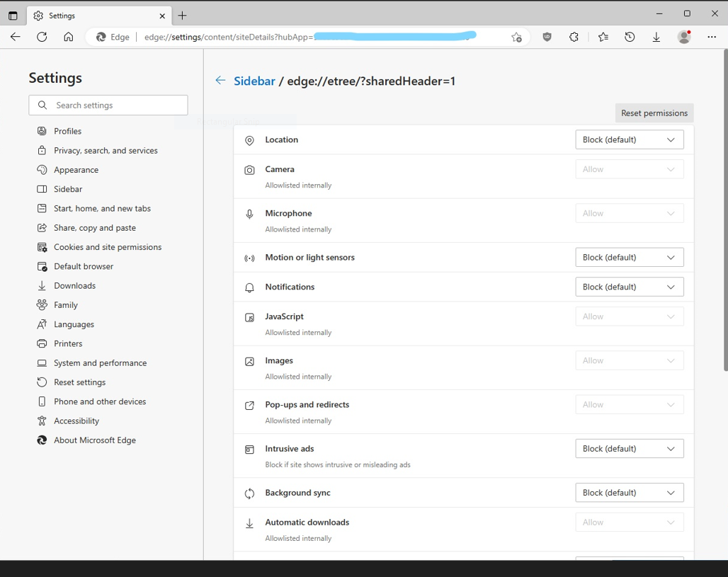Open browser History icon

[x=630, y=37]
